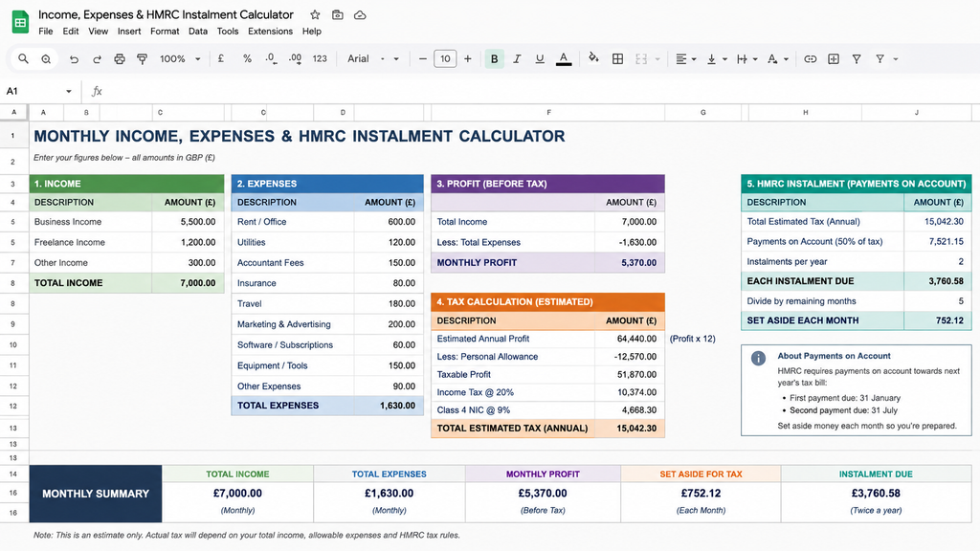Open the Edit menu
Screen dimensions: 980x551
pos(71,32)
